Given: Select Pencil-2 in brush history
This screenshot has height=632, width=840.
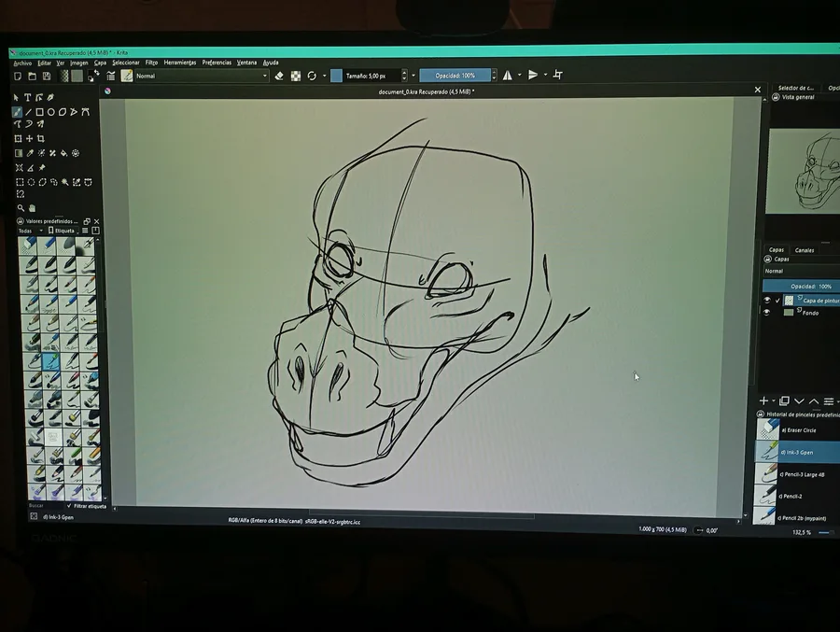Looking at the screenshot, I should click(798, 497).
